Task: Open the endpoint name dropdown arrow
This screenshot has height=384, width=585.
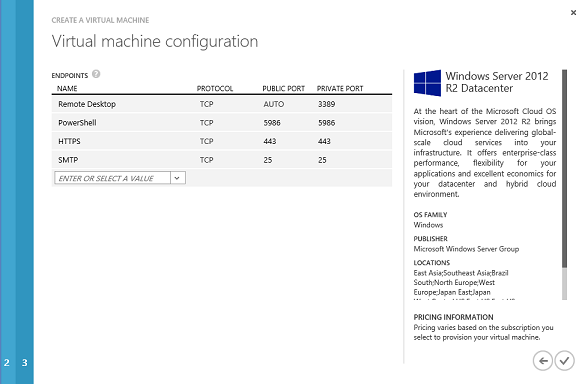Action: coord(178,178)
